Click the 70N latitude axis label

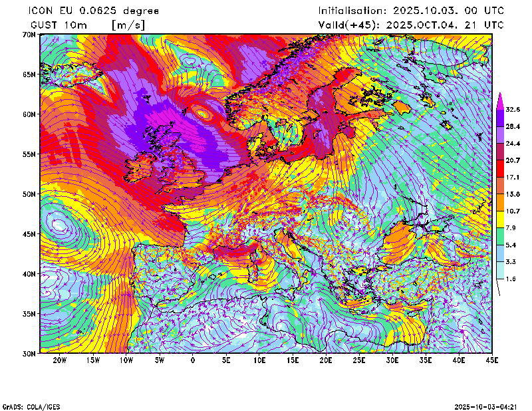28,34
